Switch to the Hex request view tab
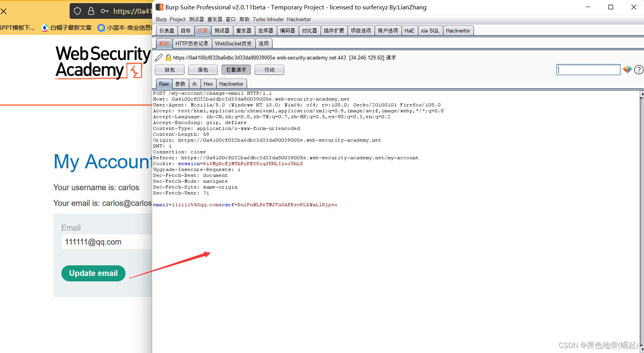The height and width of the screenshot is (353, 644). coord(208,84)
